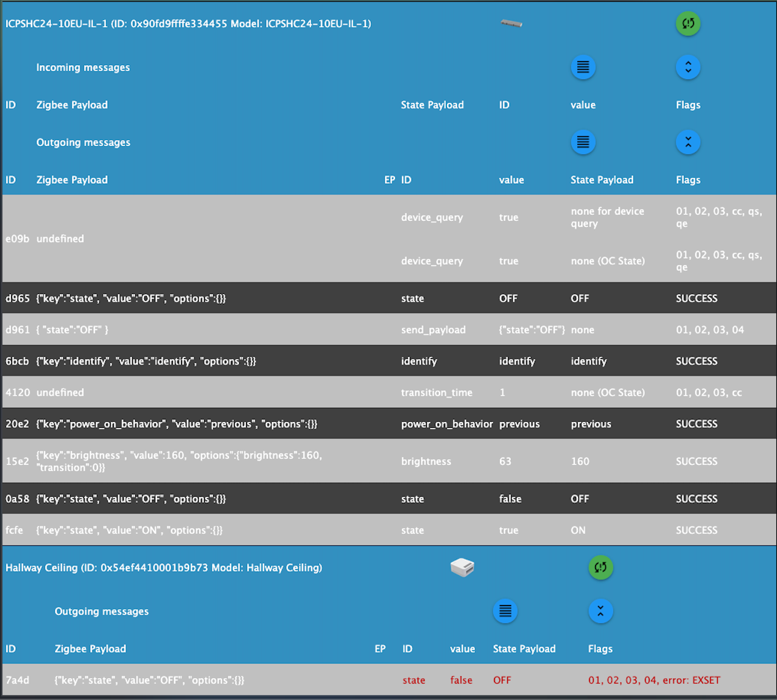The image size is (777, 700).
Task: Select message ID d965
Action: coord(17,298)
